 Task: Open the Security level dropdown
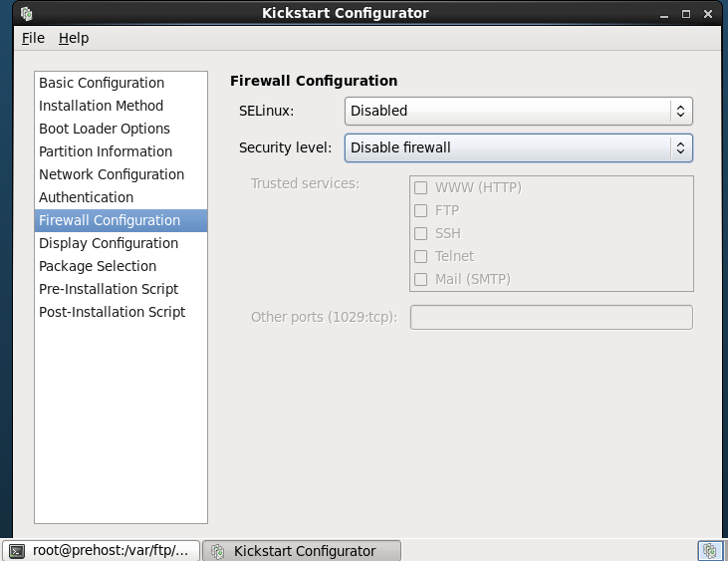tap(519, 147)
